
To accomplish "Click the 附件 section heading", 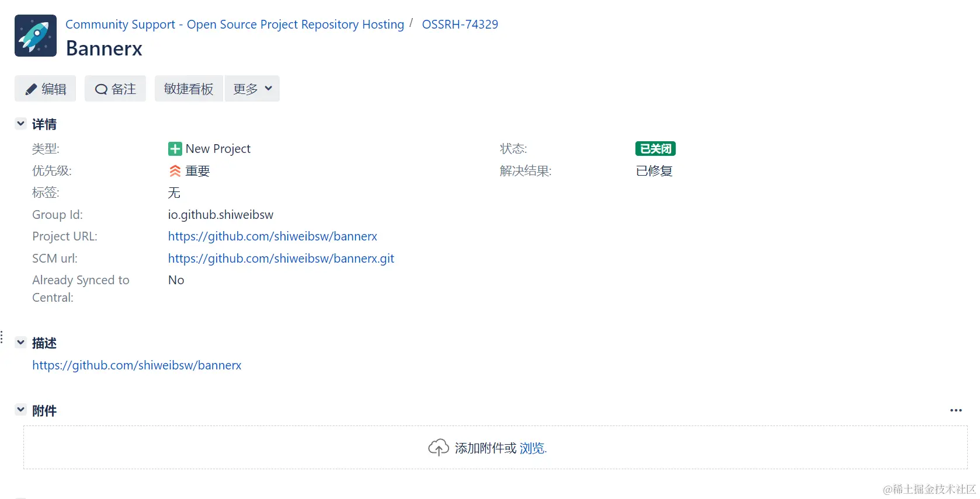I will point(44,411).
